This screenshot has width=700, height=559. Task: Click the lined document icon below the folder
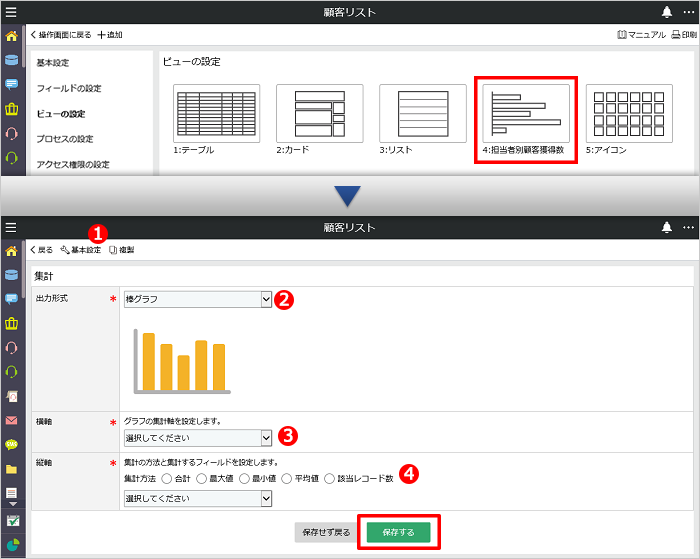(x=12, y=492)
